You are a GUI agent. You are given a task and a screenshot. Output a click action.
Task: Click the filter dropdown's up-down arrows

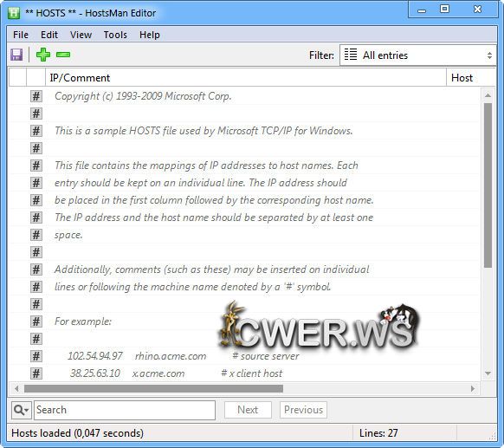click(x=489, y=55)
